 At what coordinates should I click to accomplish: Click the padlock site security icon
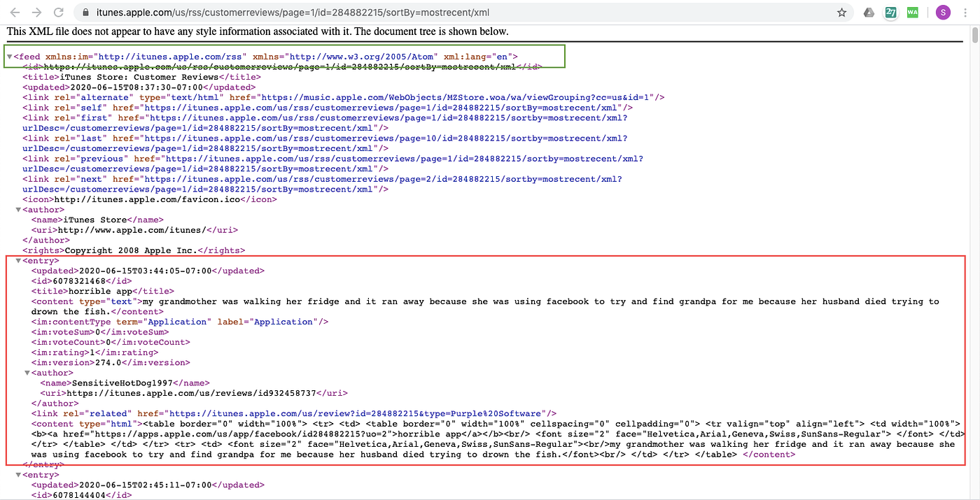85,12
